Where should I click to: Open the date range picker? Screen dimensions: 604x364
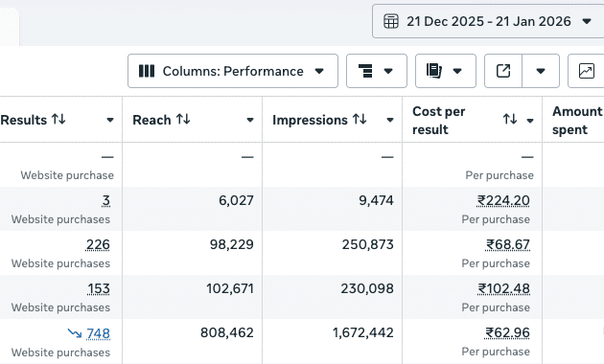[x=488, y=21]
